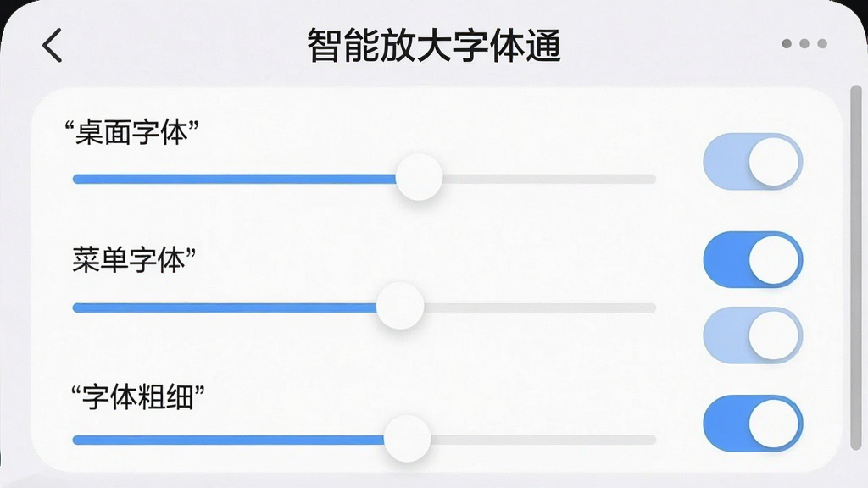Screen dimensions: 868x488
Task: Disable the 桌面字体 toggle switch
Action: point(753,162)
